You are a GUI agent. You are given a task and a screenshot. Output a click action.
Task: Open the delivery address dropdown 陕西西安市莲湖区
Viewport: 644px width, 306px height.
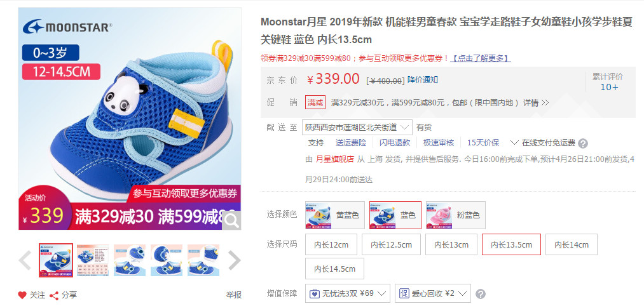[x=357, y=127]
